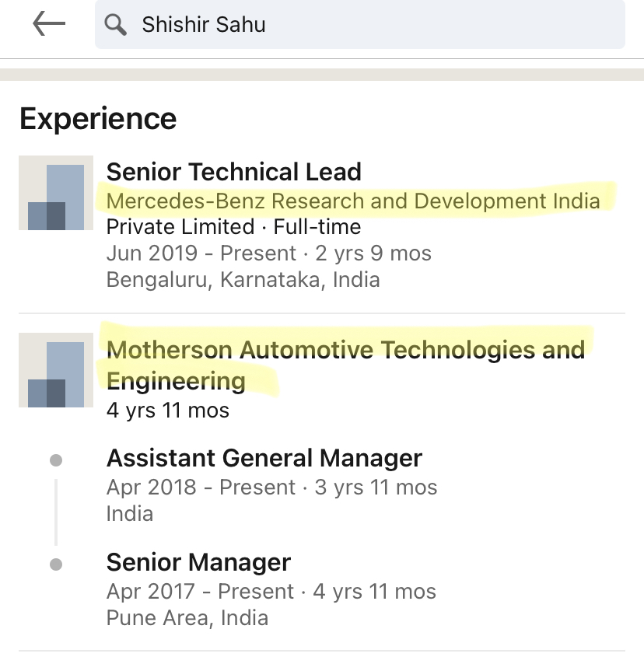The image size is (644, 657).
Task: Tap the back arrow icon
Action: click(48, 24)
